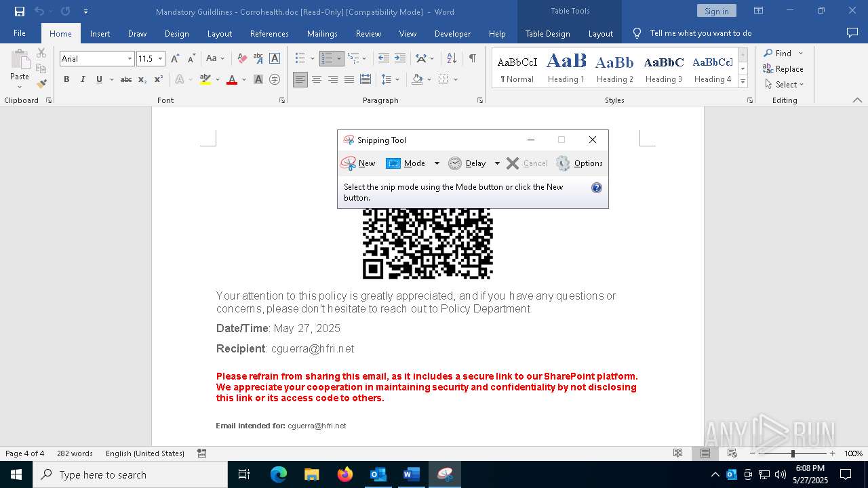Expand the Styles gallery More arrow
The width and height of the screenshot is (868, 488).
coord(743,82)
